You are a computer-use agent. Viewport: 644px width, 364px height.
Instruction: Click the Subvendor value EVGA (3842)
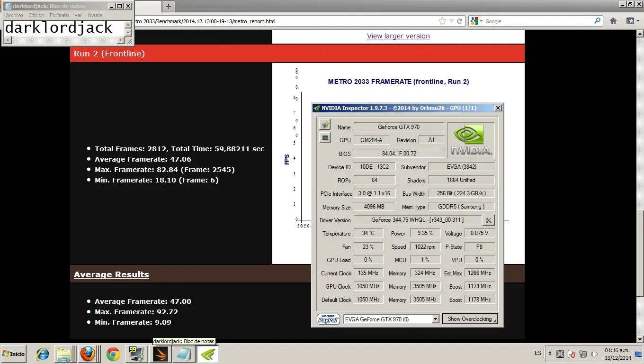[x=462, y=166]
